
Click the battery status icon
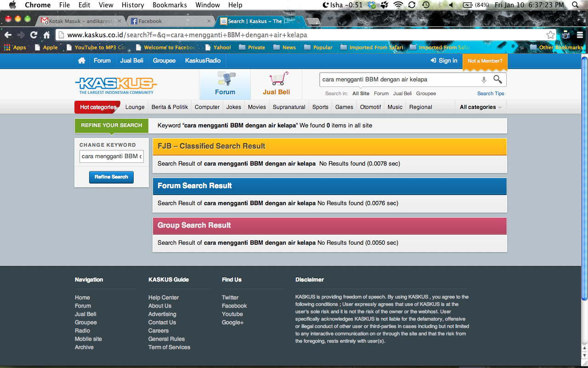pos(468,5)
